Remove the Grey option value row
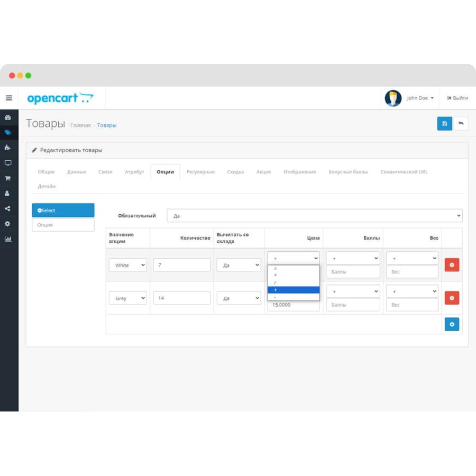Screen dimensions: 476x476 click(452, 298)
